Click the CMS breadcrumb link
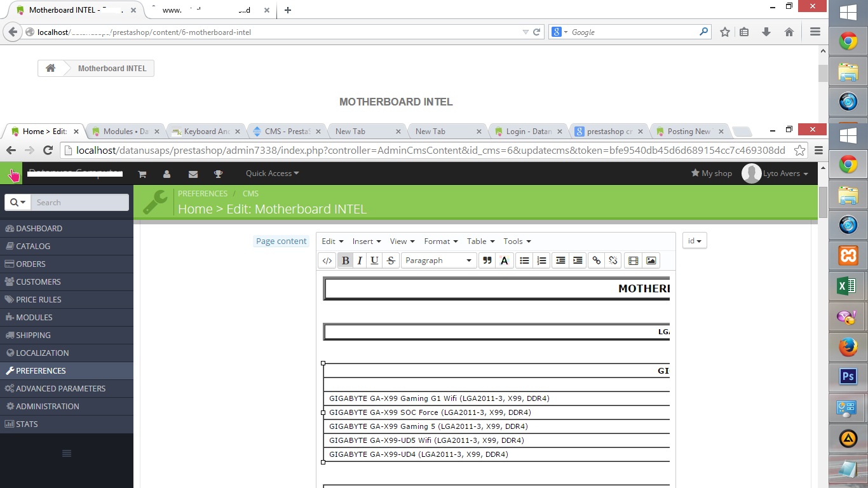This screenshot has width=868, height=488. tap(250, 194)
